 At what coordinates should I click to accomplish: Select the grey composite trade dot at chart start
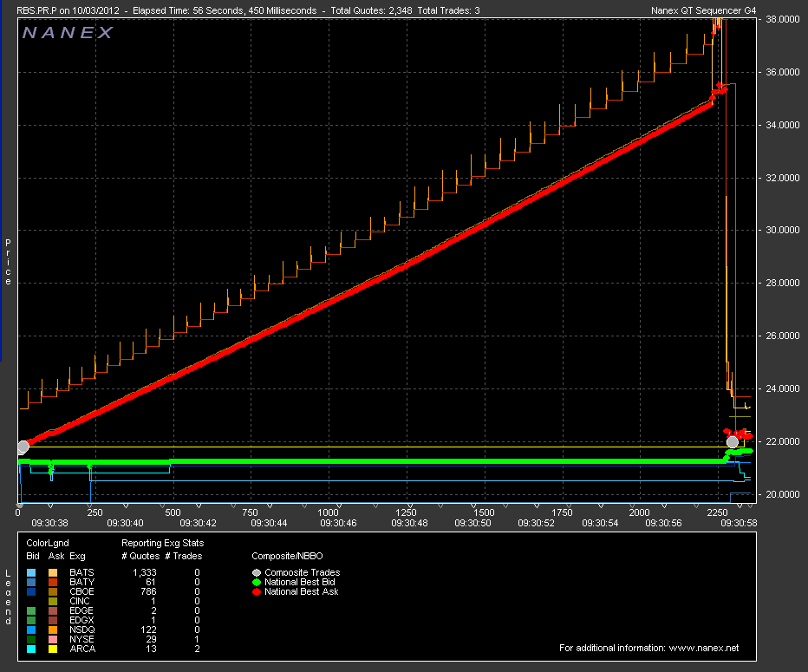[23, 447]
